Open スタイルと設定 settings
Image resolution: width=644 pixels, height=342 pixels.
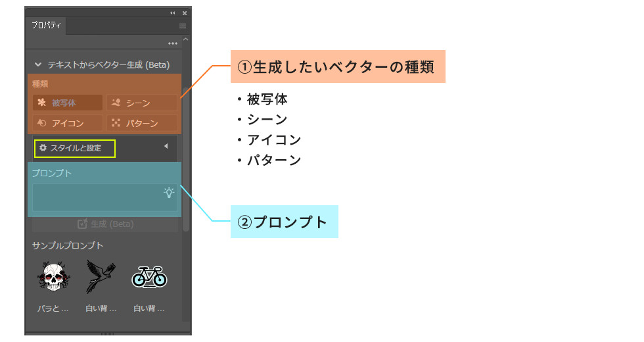(x=75, y=148)
